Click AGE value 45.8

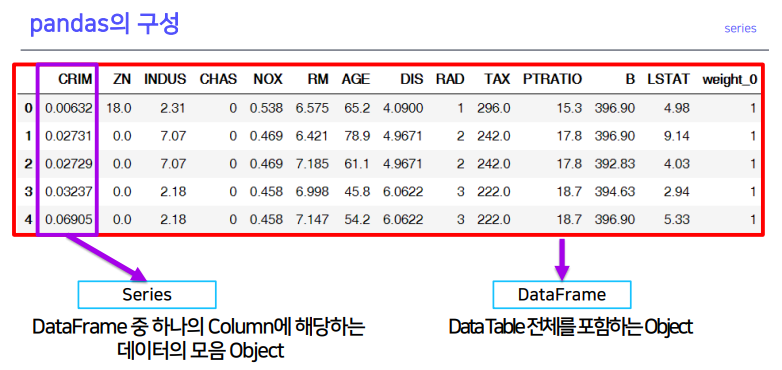[x=357, y=191]
